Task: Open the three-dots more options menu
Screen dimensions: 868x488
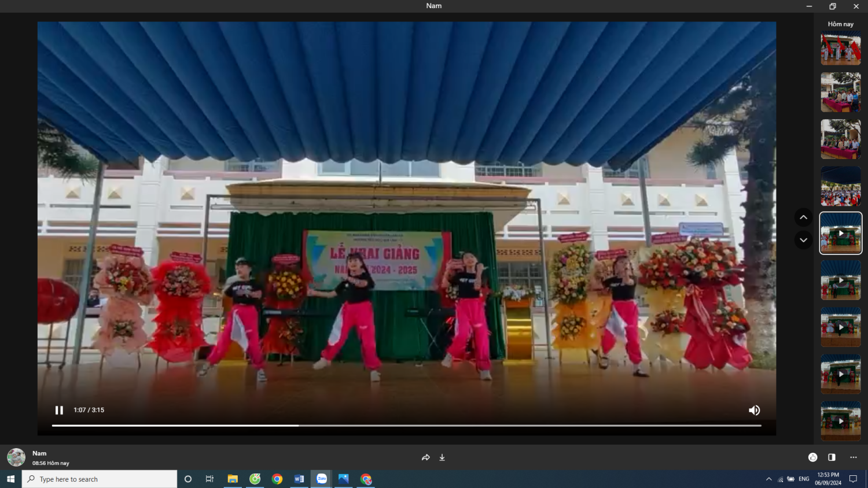Action: (x=853, y=457)
